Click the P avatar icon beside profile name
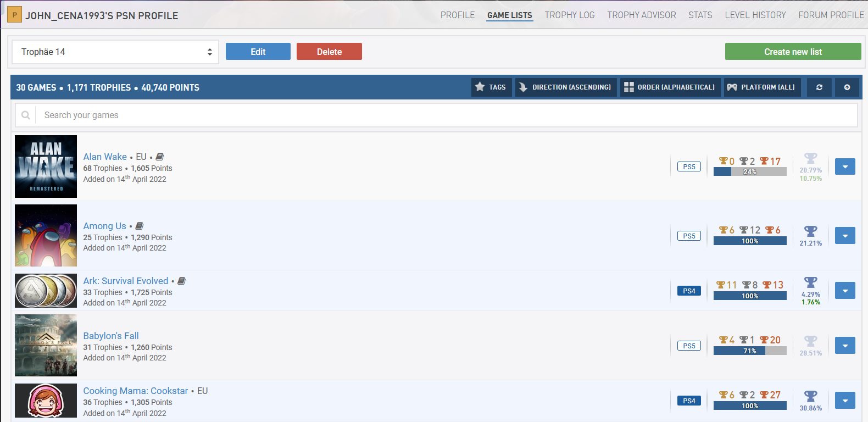Image resolution: width=868 pixels, height=422 pixels. [14, 15]
